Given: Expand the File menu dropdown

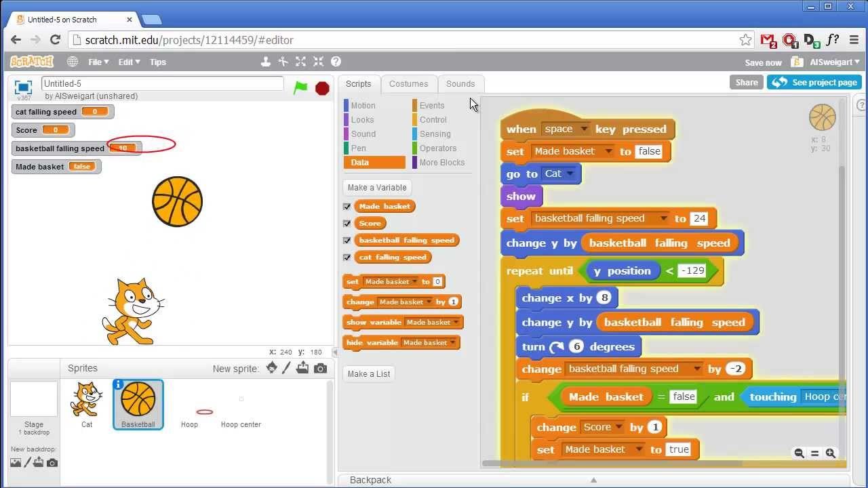Looking at the screenshot, I should (98, 62).
